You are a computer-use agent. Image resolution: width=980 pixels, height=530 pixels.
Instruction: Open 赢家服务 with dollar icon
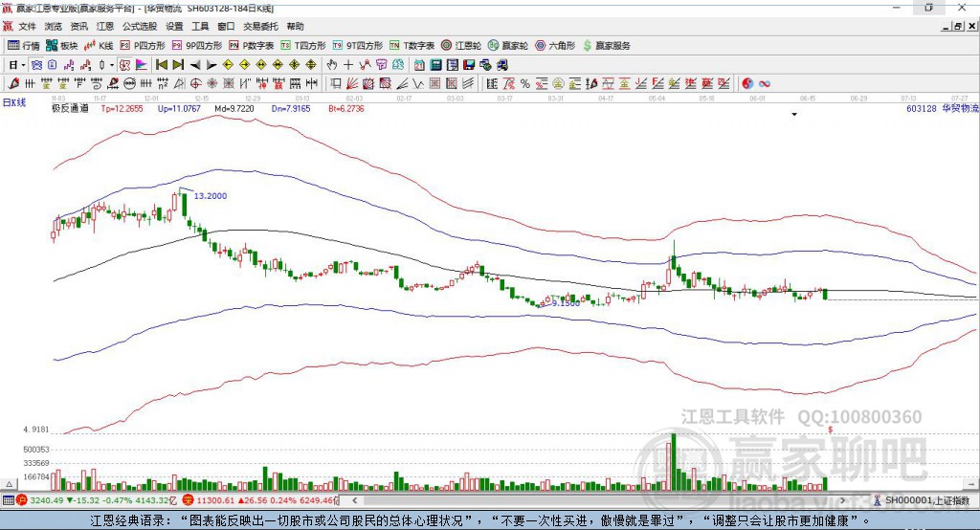(x=607, y=46)
